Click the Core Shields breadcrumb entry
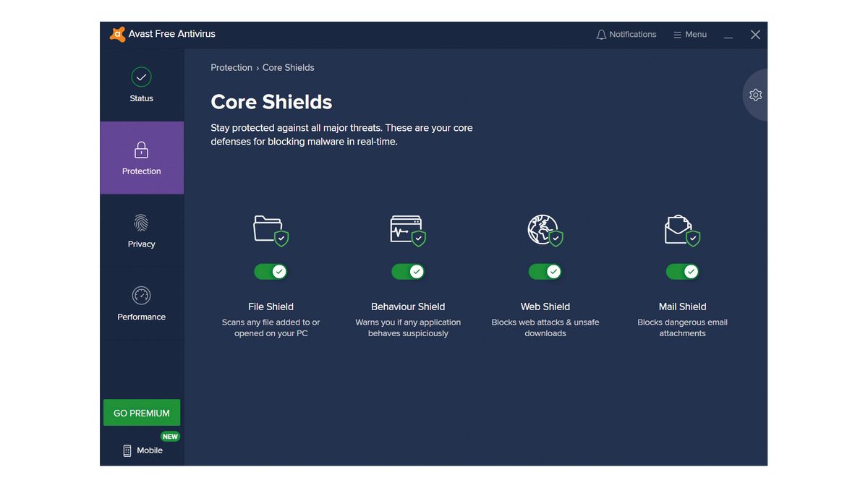 288,67
